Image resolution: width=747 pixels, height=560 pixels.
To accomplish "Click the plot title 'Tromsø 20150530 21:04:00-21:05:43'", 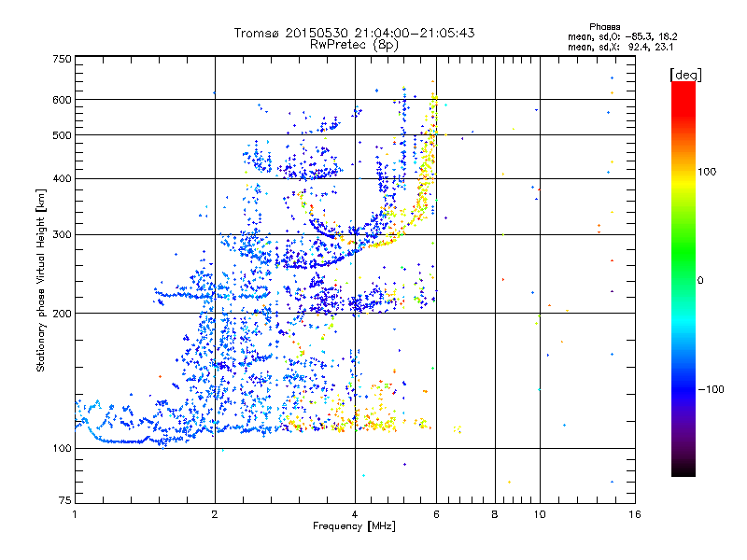I will [x=354, y=33].
